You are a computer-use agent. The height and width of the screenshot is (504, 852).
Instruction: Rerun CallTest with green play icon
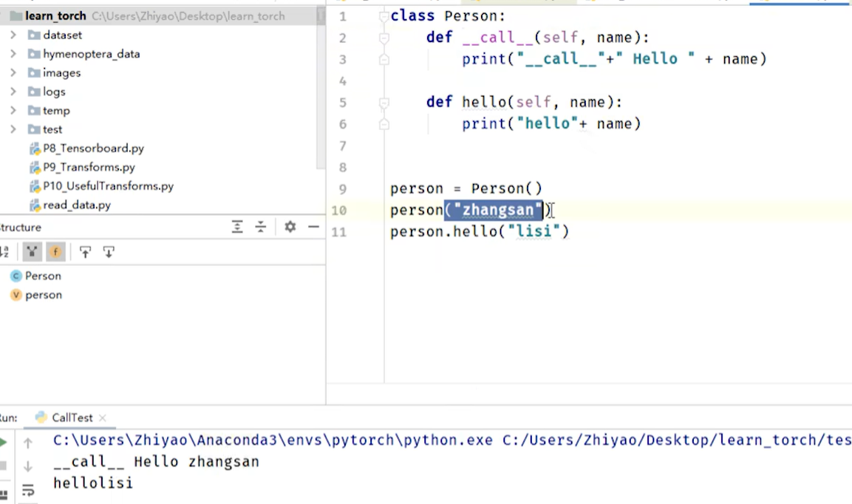coord(3,443)
